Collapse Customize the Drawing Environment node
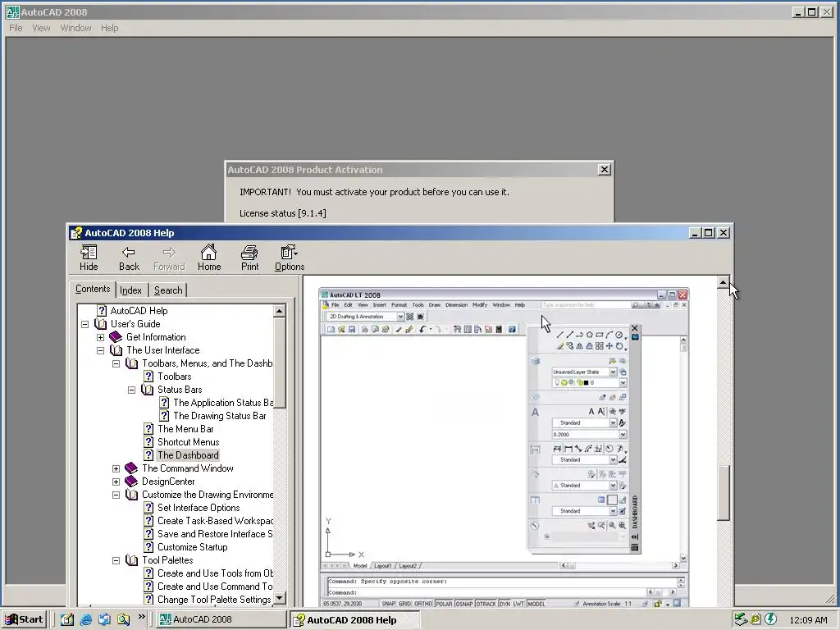 pyautogui.click(x=116, y=495)
